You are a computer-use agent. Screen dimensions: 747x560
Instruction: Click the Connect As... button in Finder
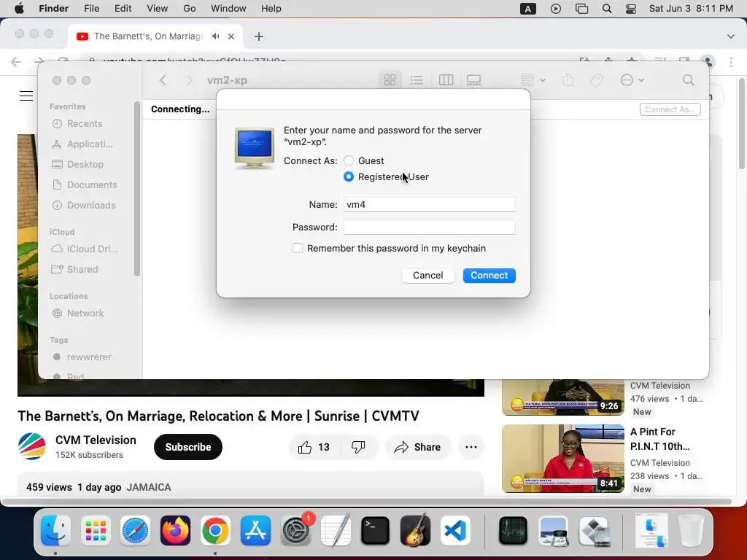(x=670, y=109)
